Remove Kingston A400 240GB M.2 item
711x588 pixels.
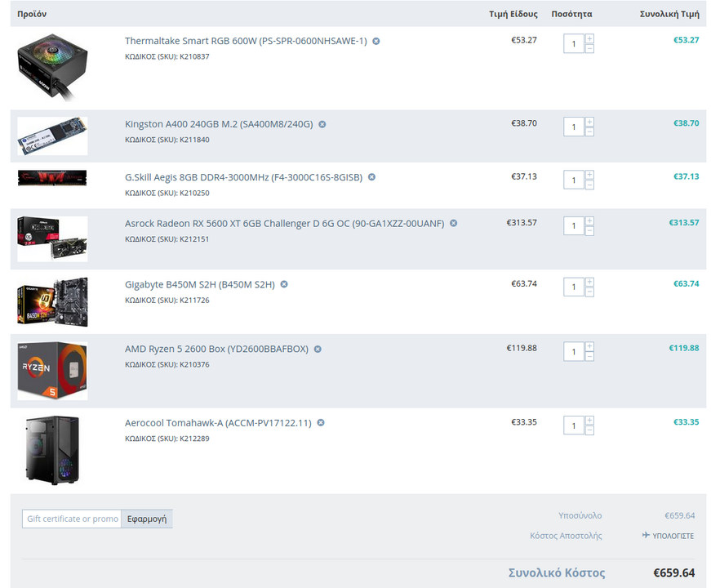click(x=322, y=124)
